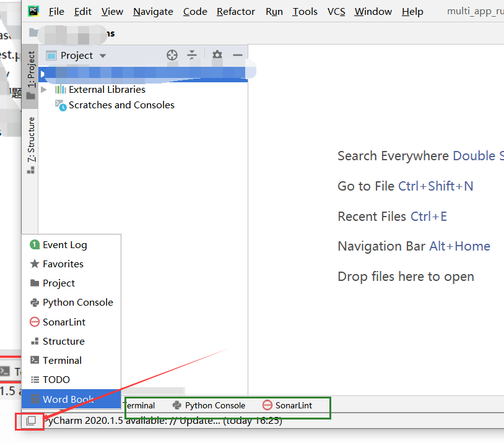The height and width of the screenshot is (443, 504).
Task: Open the Navigate menu
Action: [153, 12]
